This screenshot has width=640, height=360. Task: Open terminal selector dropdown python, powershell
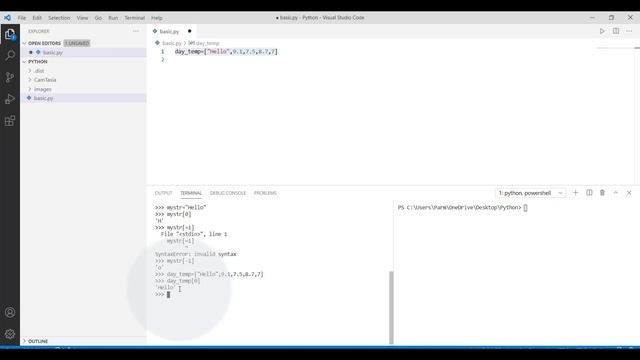click(x=530, y=193)
